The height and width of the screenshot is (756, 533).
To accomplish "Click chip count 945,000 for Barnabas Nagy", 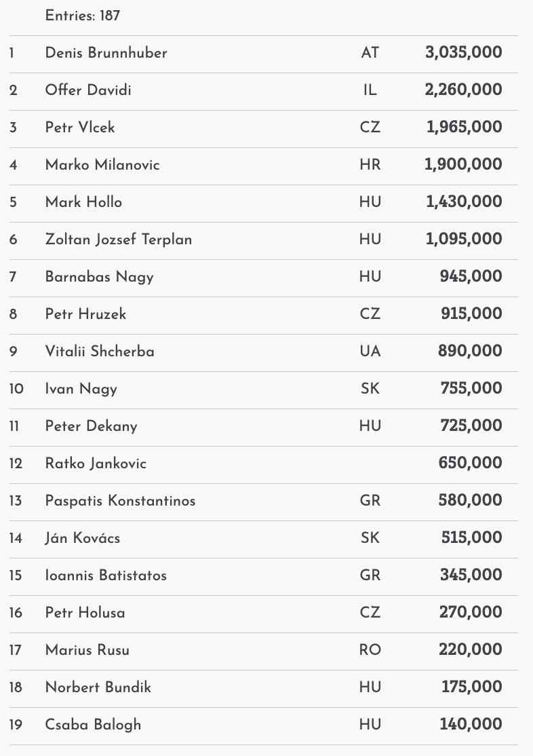I will [471, 277].
